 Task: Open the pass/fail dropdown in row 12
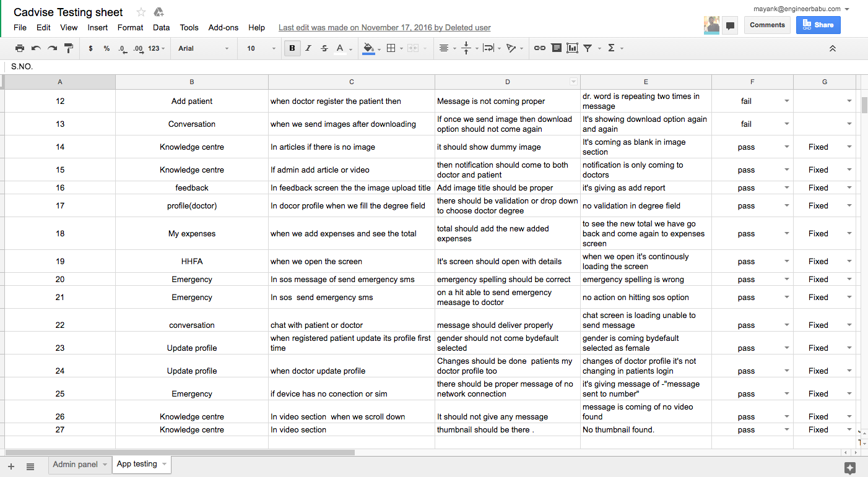click(x=786, y=101)
